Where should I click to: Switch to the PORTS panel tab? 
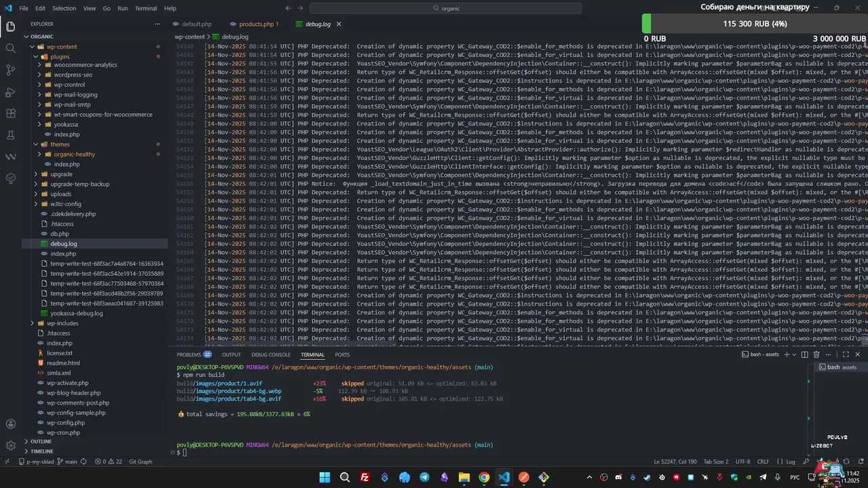342,354
